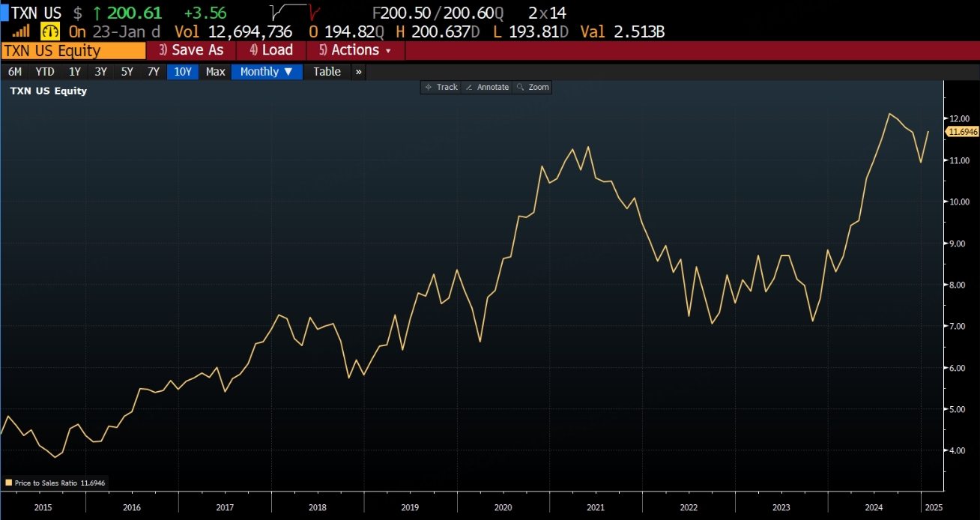Click the Val 2.513B figure
This screenshot has width=980, height=520.
[623, 31]
